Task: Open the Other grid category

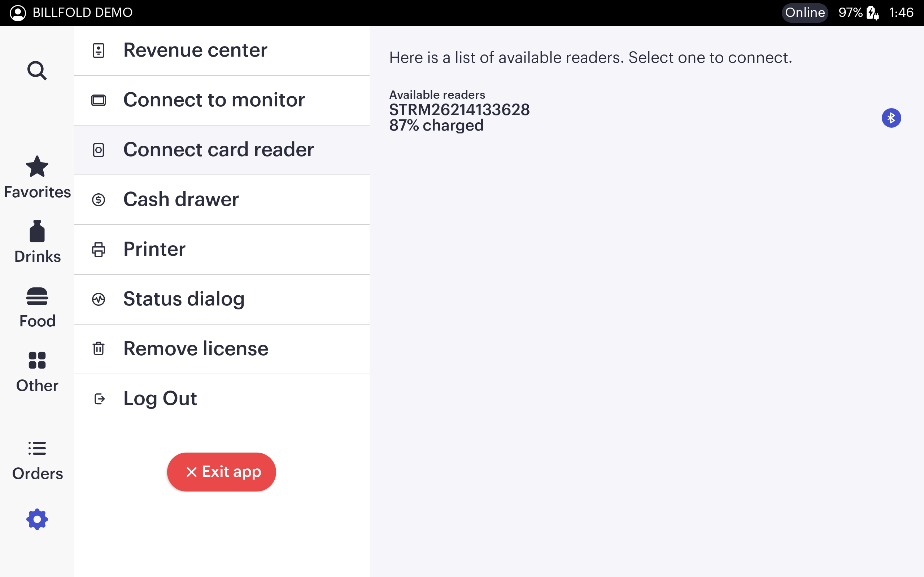Action: coord(37,372)
